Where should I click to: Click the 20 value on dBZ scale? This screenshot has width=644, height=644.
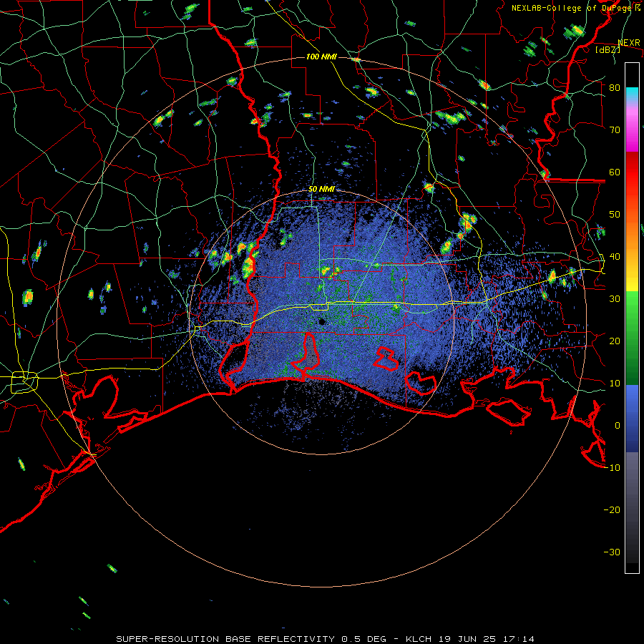pyautogui.click(x=615, y=341)
